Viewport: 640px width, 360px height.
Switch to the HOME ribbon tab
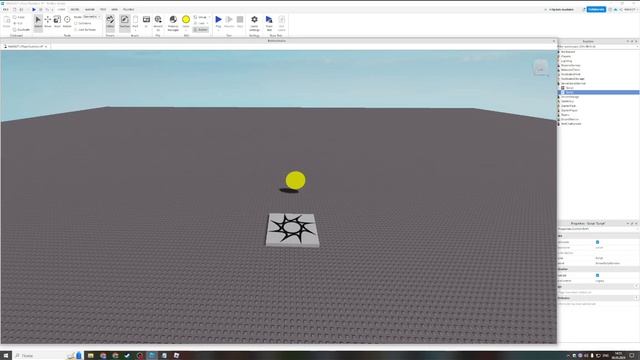(61, 9)
